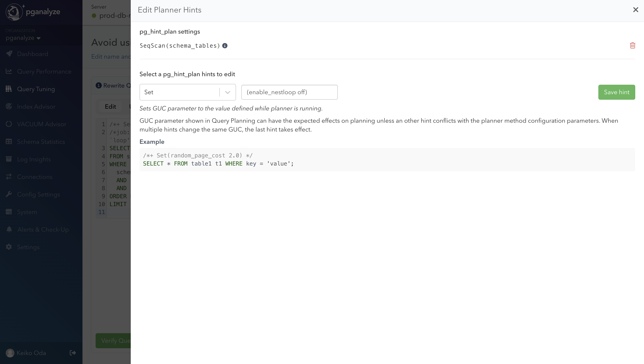Click the Keiko Oda user avatar
Screen dimensions: 644x364
10,353
